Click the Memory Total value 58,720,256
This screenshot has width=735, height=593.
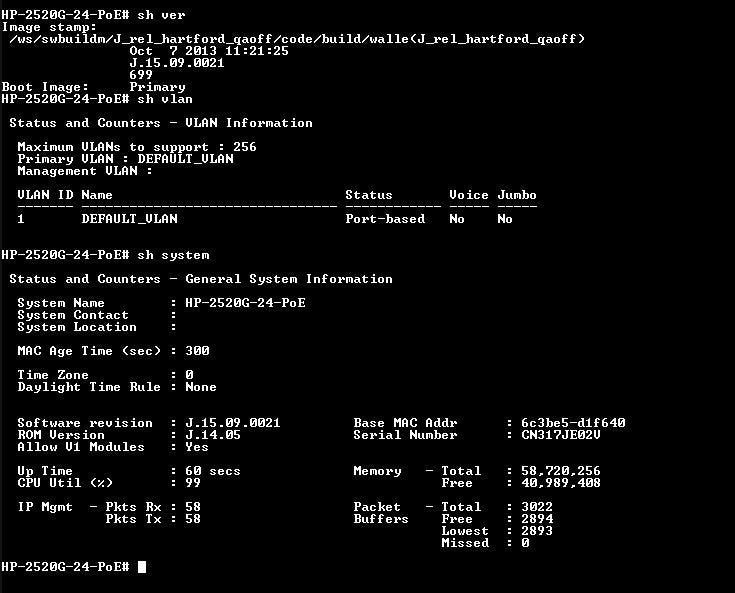(x=561, y=471)
